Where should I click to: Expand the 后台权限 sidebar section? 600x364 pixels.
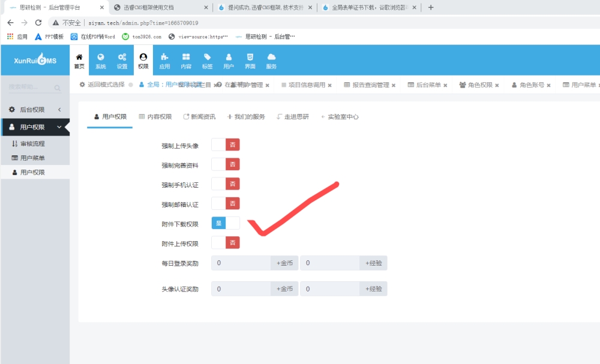click(x=35, y=110)
